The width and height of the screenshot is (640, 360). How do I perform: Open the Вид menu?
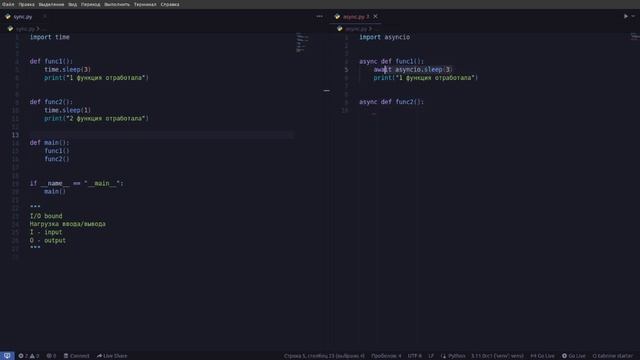72,4
